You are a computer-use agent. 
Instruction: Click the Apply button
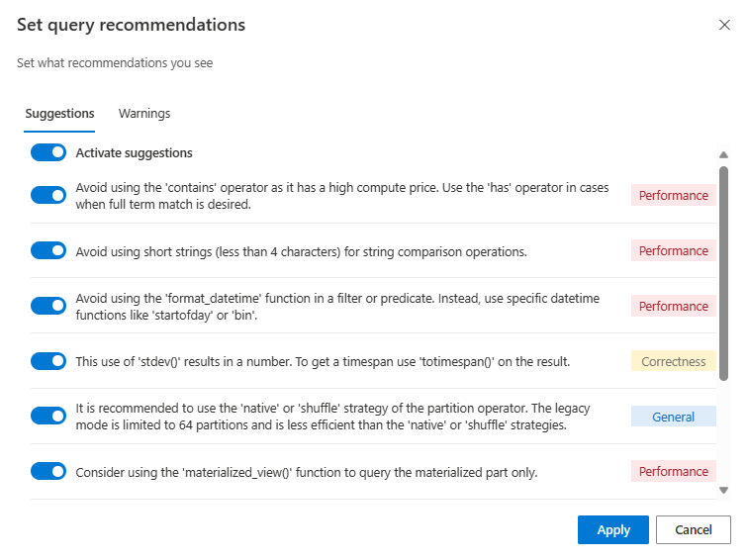pyautogui.click(x=612, y=530)
